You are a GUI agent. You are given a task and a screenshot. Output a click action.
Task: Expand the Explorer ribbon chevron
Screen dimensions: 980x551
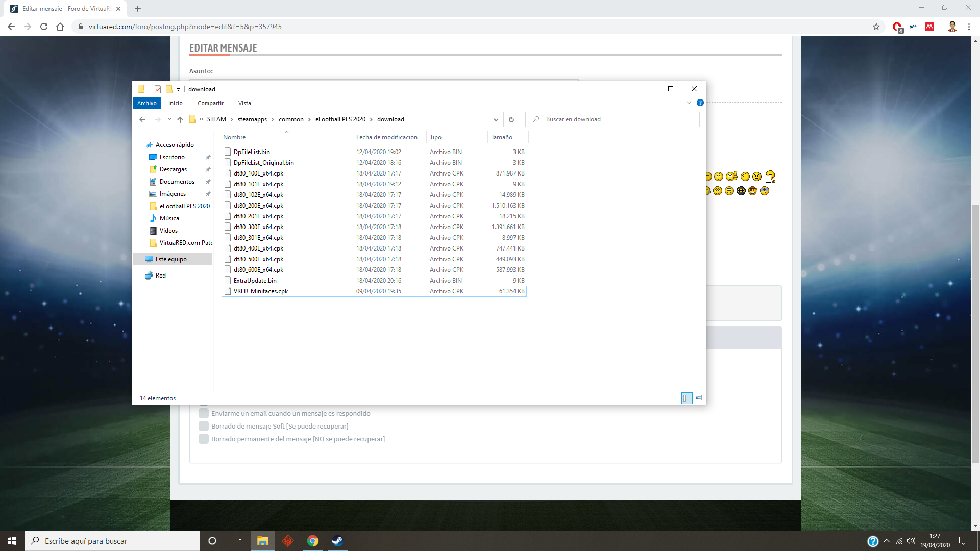[689, 103]
